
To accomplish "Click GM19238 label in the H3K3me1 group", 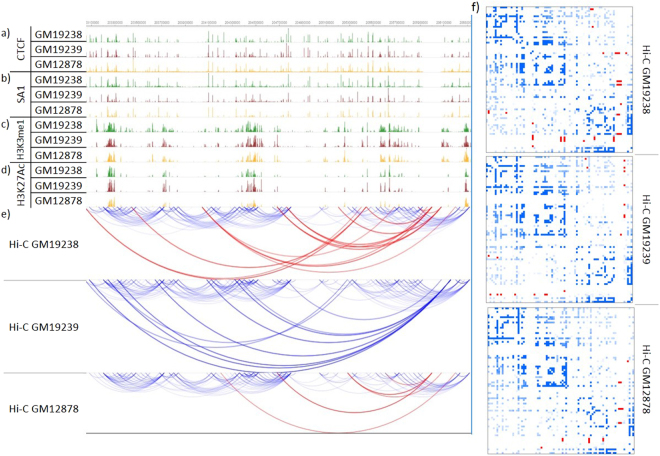I will pos(59,125).
